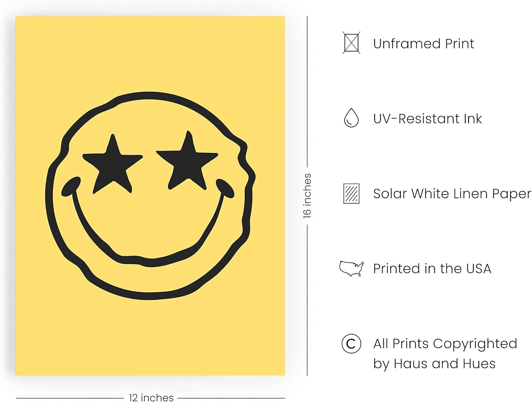Click the 12 inches width label
The image size is (532, 402).
[x=151, y=397]
